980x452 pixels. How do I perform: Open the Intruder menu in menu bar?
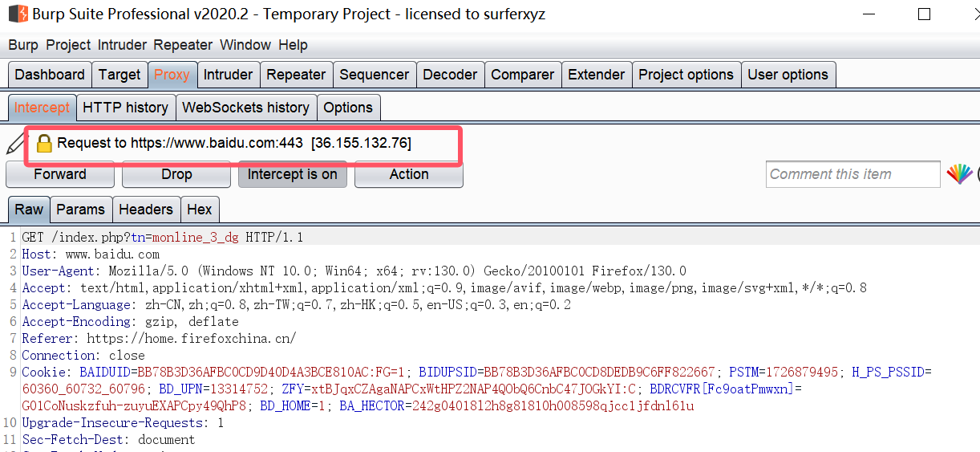pos(122,45)
